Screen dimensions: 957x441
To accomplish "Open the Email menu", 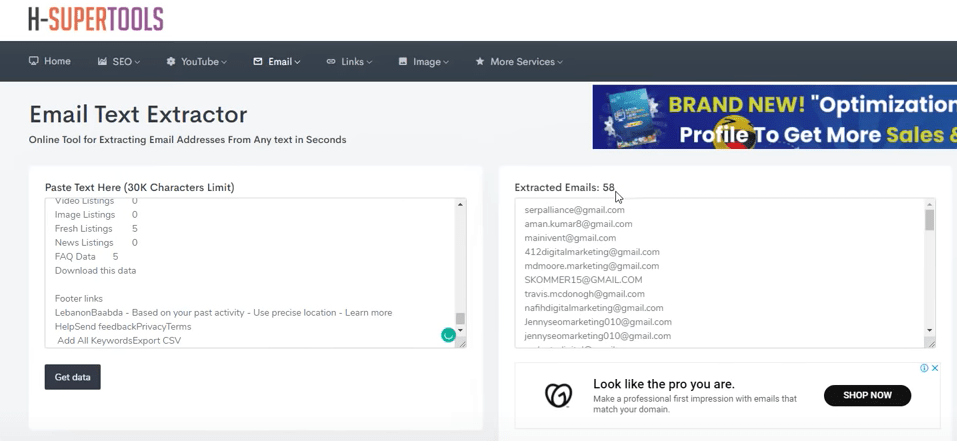I will (276, 62).
